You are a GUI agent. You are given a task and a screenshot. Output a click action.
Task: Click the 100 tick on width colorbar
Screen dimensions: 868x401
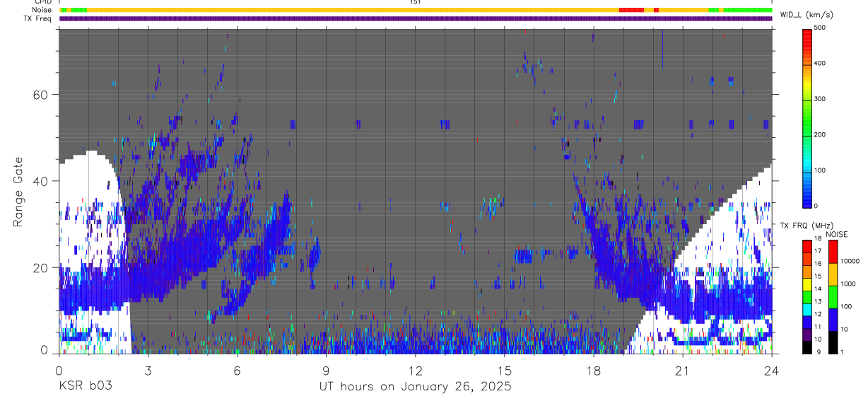point(821,170)
